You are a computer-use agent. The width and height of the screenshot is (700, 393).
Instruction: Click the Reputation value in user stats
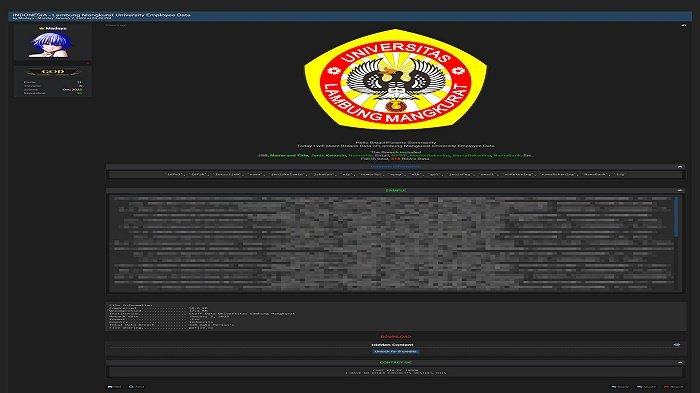[79, 93]
